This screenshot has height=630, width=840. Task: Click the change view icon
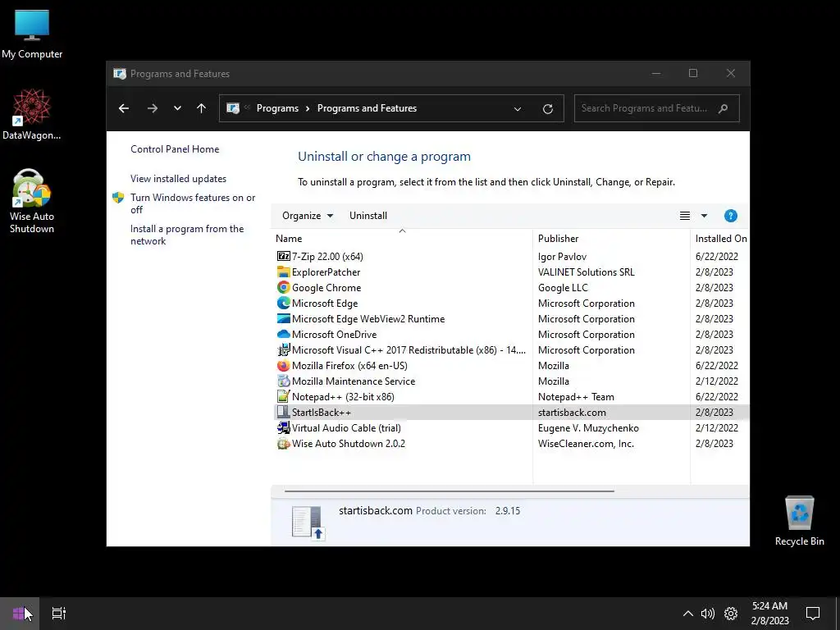(x=685, y=216)
